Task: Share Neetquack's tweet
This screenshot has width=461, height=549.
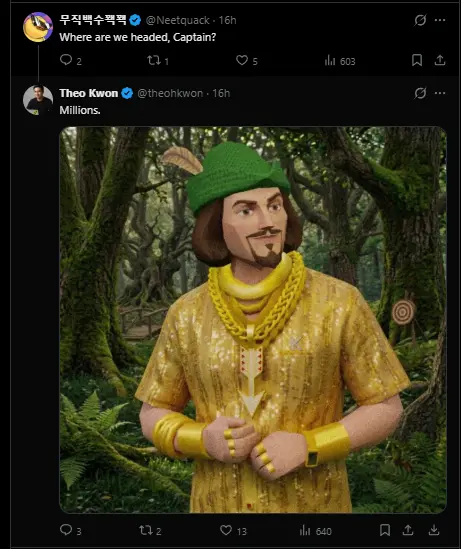Action: click(x=440, y=60)
